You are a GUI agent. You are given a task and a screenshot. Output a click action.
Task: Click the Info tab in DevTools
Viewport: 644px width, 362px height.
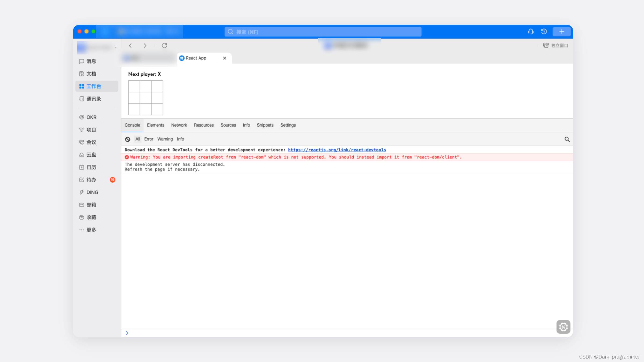tap(246, 125)
